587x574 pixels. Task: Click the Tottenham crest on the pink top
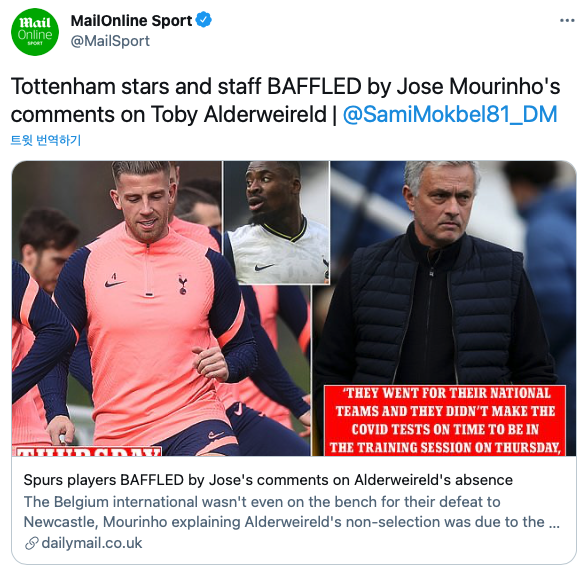click(x=183, y=285)
